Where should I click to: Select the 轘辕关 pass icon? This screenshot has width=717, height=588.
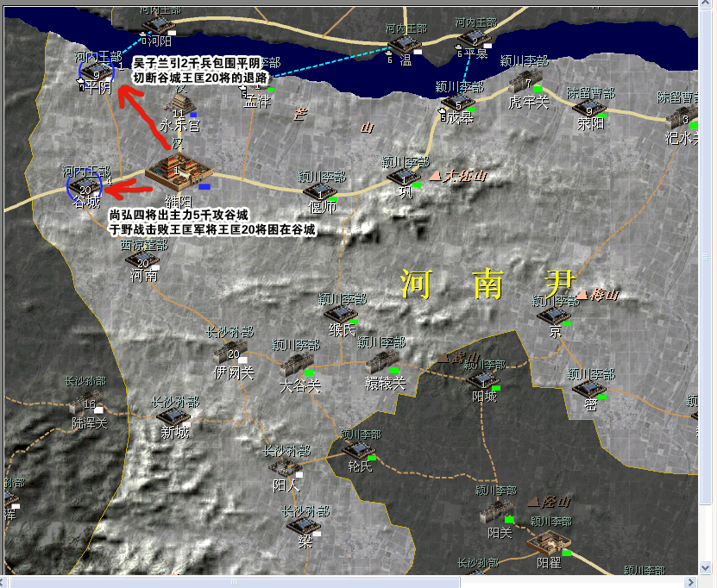click(x=382, y=362)
